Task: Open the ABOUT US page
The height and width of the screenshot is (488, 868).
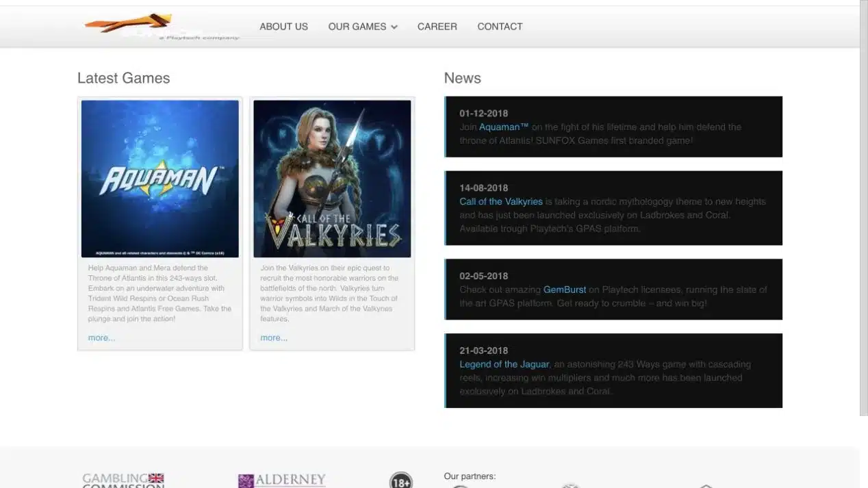Action: point(283,27)
